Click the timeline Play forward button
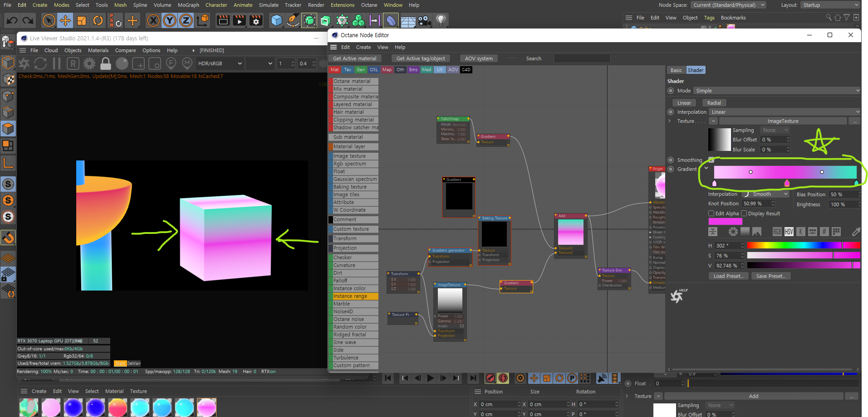 click(431, 378)
